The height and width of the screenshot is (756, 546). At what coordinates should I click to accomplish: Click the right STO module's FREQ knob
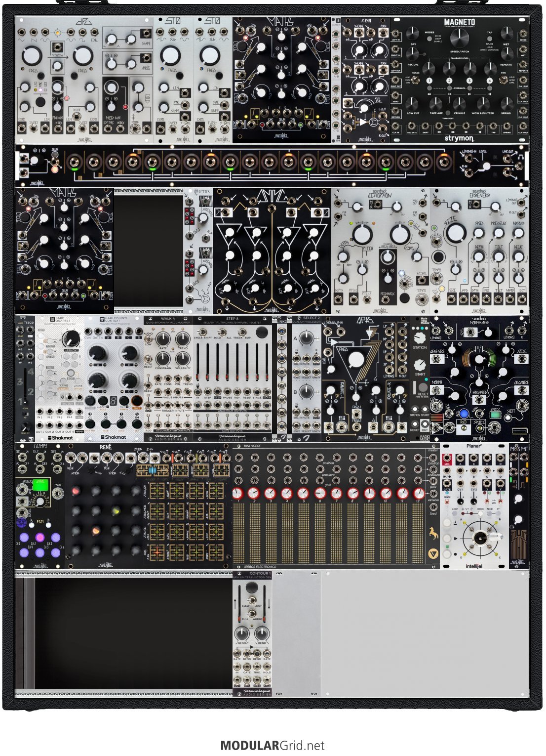coord(209,56)
